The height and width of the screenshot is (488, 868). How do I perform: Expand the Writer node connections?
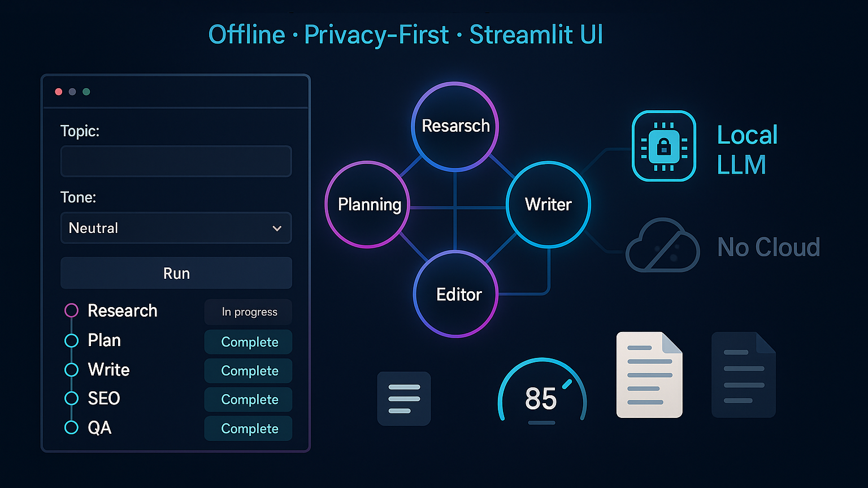(x=548, y=204)
